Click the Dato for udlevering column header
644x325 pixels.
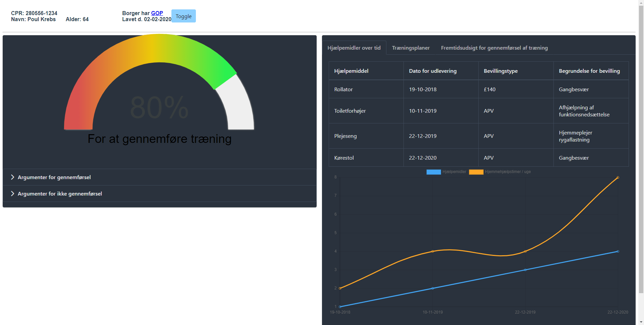[x=441, y=71]
